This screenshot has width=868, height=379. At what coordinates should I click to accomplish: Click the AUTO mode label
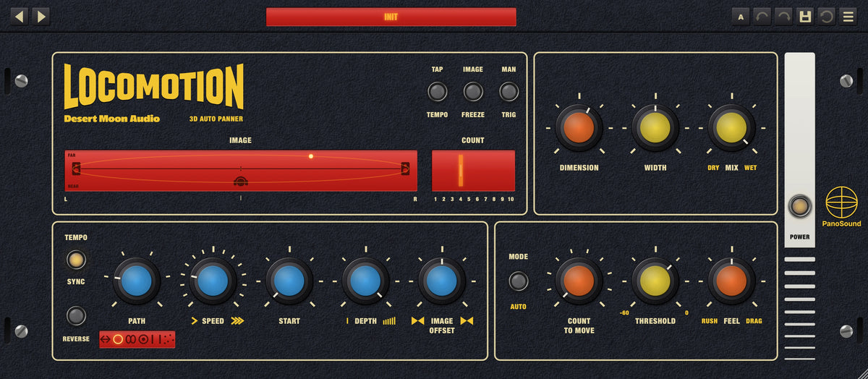point(518,307)
